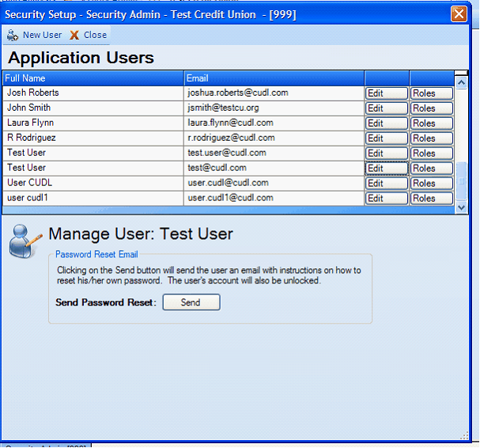Click the test.user@cudl.com email cell
Viewport: 480px width, 448px height.
pyautogui.click(x=274, y=154)
